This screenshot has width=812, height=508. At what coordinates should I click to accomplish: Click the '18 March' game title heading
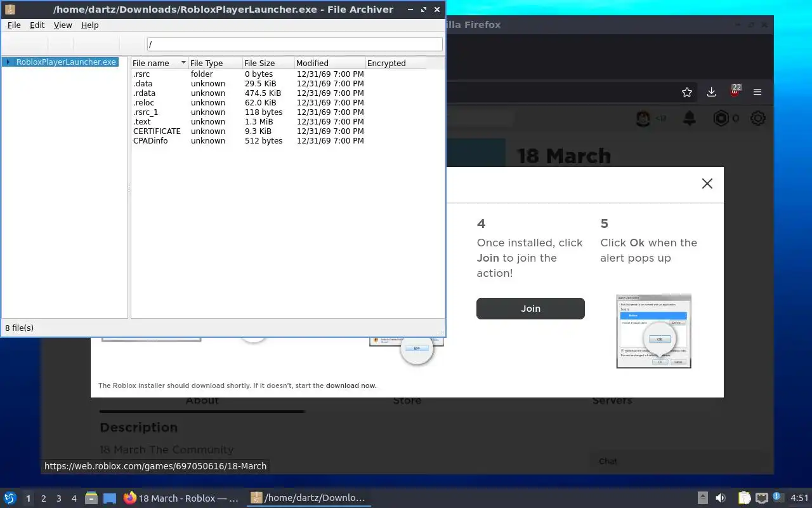pyautogui.click(x=564, y=156)
